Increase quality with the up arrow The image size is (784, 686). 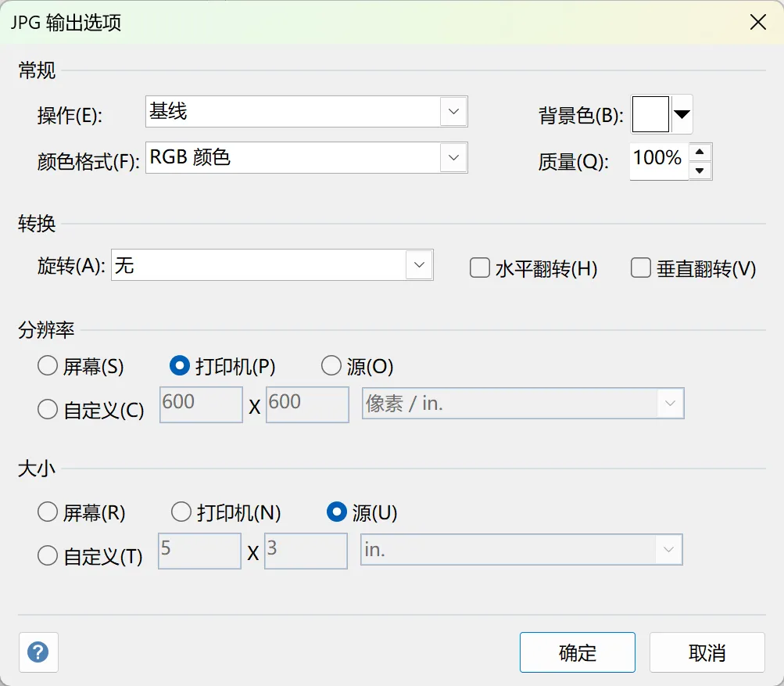pos(701,152)
